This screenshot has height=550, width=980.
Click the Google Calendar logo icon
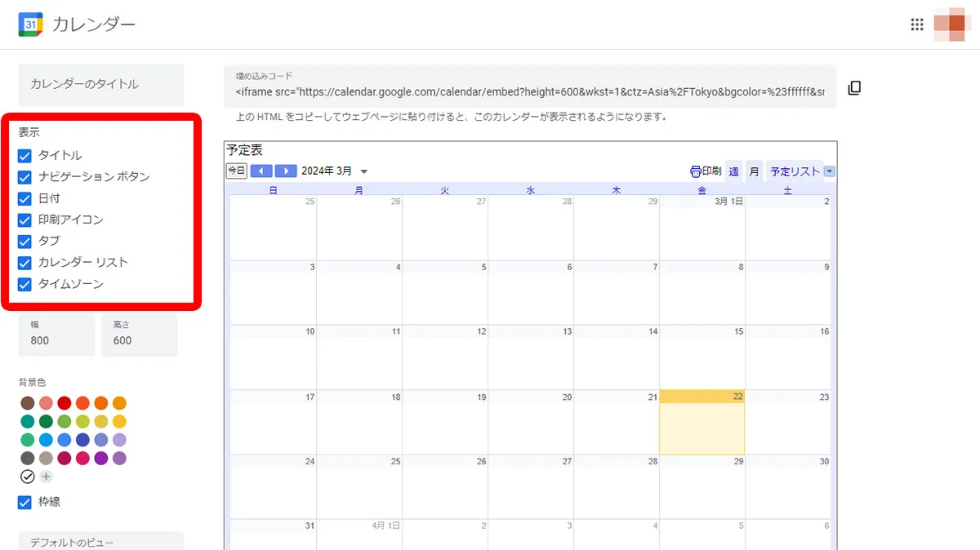pos(30,24)
